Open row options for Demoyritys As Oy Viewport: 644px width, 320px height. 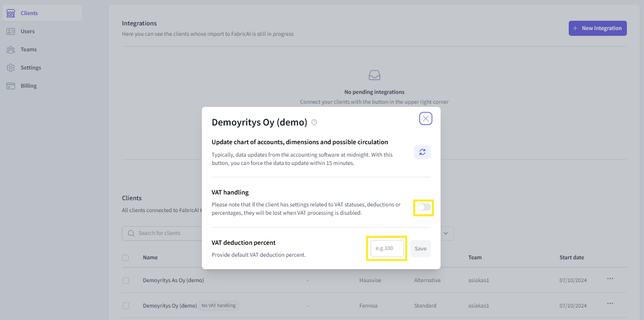(610, 279)
